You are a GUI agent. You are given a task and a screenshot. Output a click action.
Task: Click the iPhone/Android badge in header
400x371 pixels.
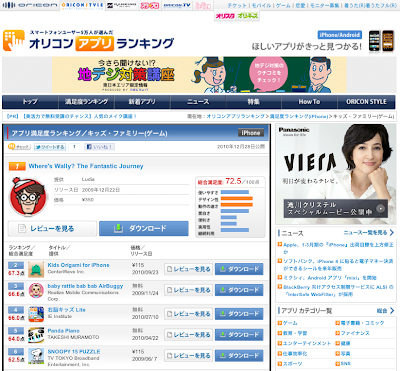click(340, 35)
